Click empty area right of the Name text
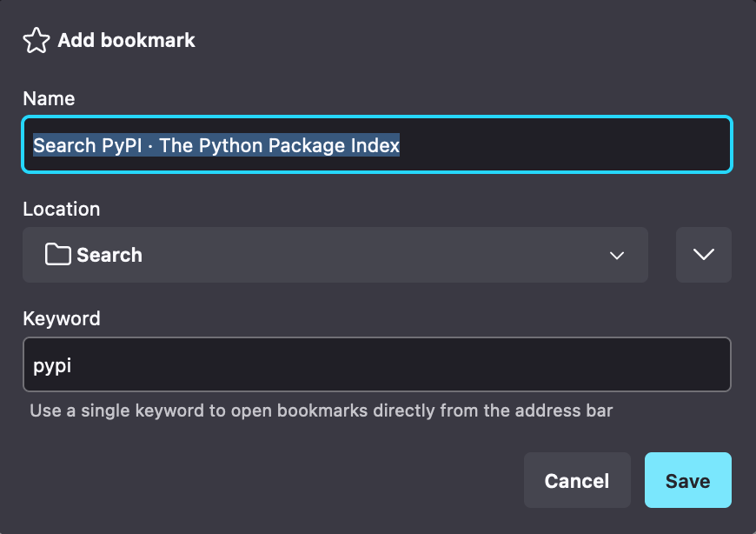Image resolution: width=756 pixels, height=534 pixels. (x=564, y=144)
